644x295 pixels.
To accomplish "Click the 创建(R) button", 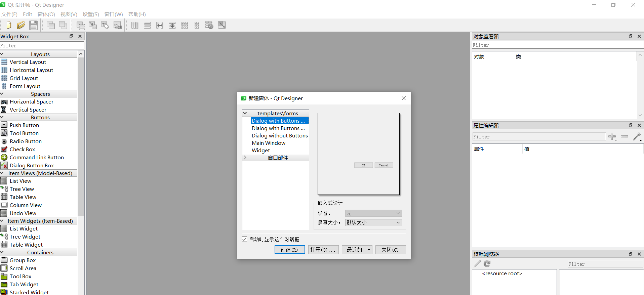I will [290, 250].
